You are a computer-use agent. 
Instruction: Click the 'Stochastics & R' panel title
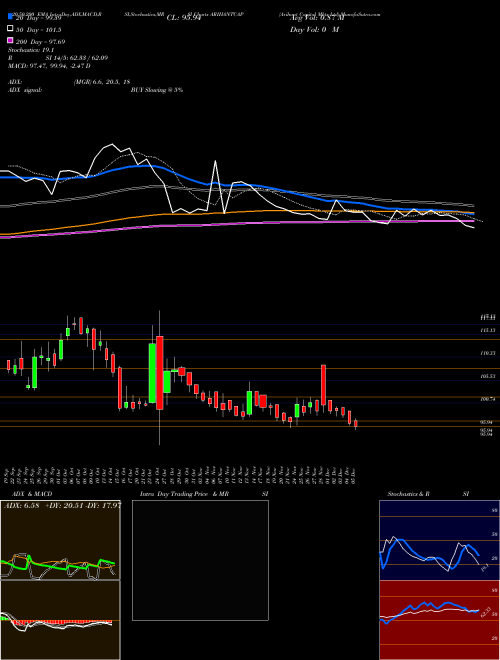pyautogui.click(x=409, y=494)
